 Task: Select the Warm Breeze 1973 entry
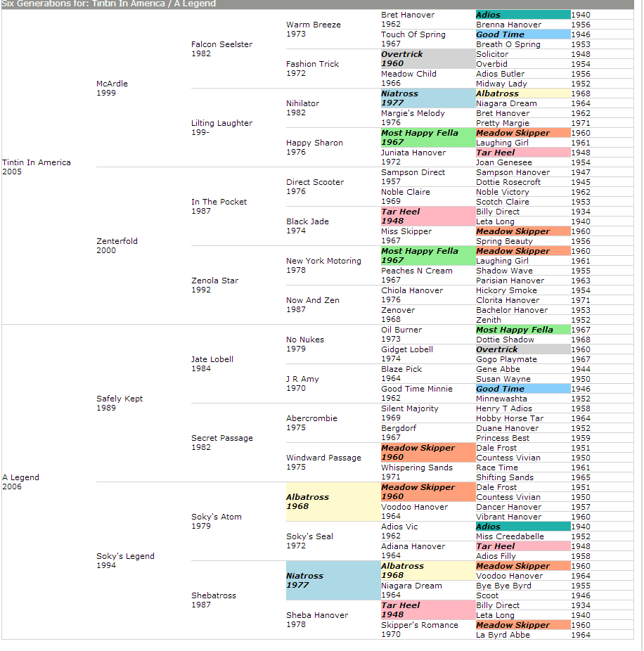coord(313,25)
